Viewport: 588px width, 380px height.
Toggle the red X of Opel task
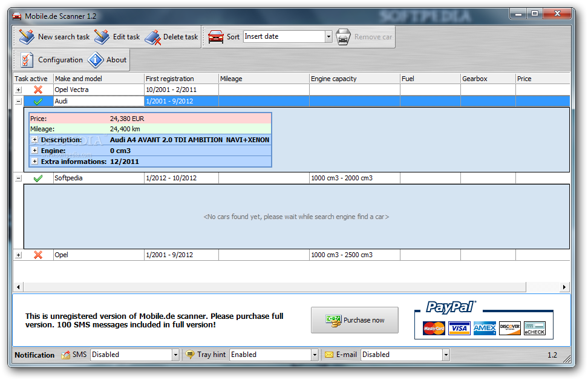click(38, 255)
